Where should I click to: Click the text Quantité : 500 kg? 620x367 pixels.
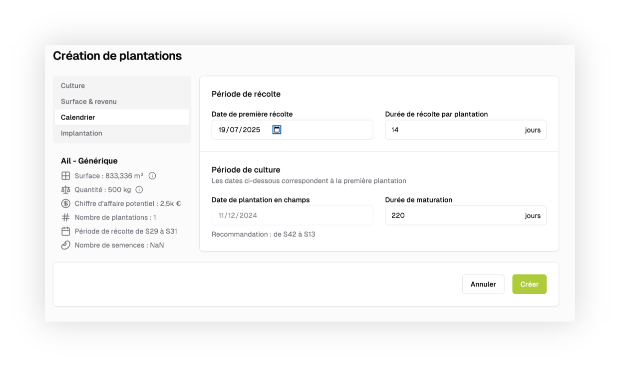click(103, 190)
